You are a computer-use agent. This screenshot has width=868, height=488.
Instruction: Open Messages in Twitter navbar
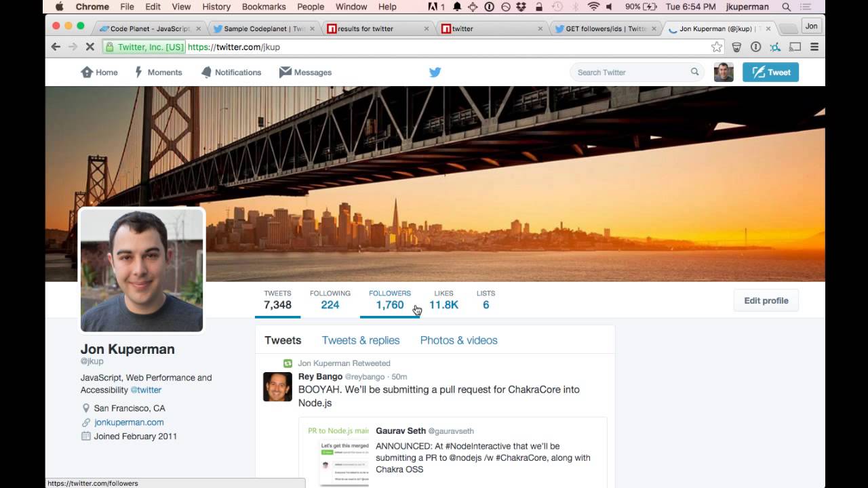(305, 72)
